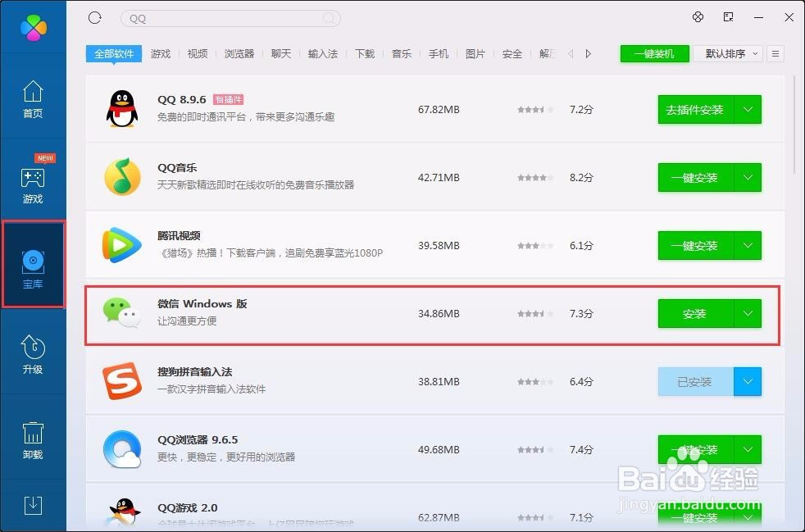
Task: Click the QQ浏览器 app icon
Action: 122,449
